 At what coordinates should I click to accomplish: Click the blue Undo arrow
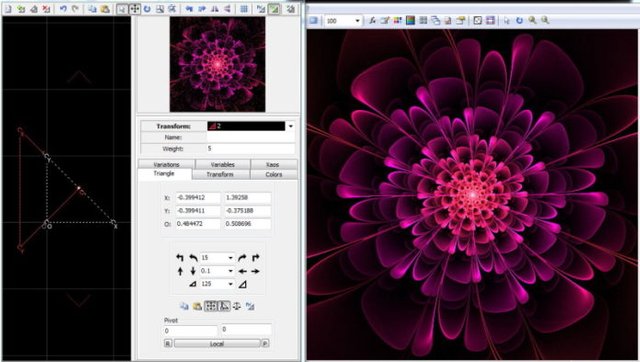click(x=63, y=9)
